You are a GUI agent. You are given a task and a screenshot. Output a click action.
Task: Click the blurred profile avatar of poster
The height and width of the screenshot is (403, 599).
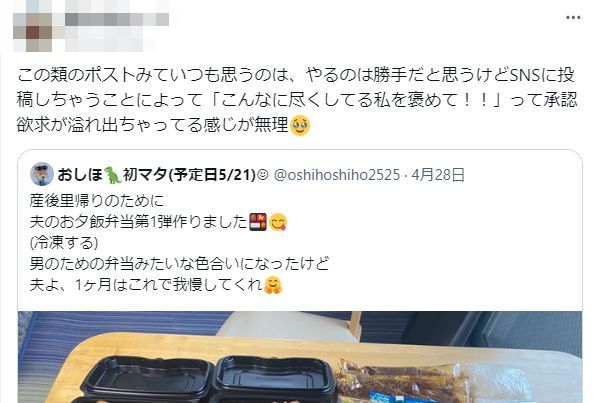(x=32, y=32)
